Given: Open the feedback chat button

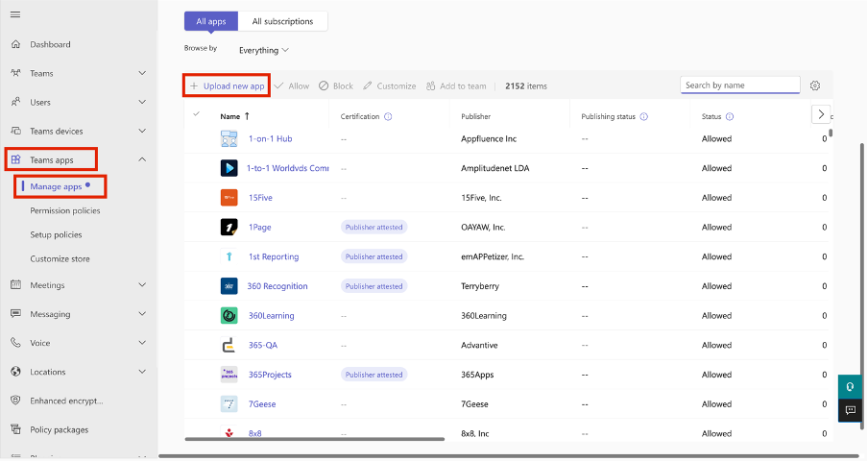Looking at the screenshot, I should (x=850, y=410).
